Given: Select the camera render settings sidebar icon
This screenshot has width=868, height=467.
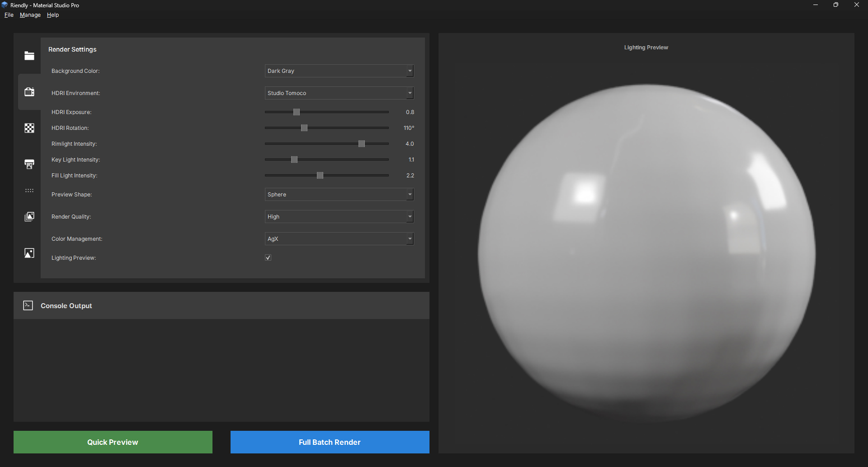Looking at the screenshot, I should (x=29, y=92).
